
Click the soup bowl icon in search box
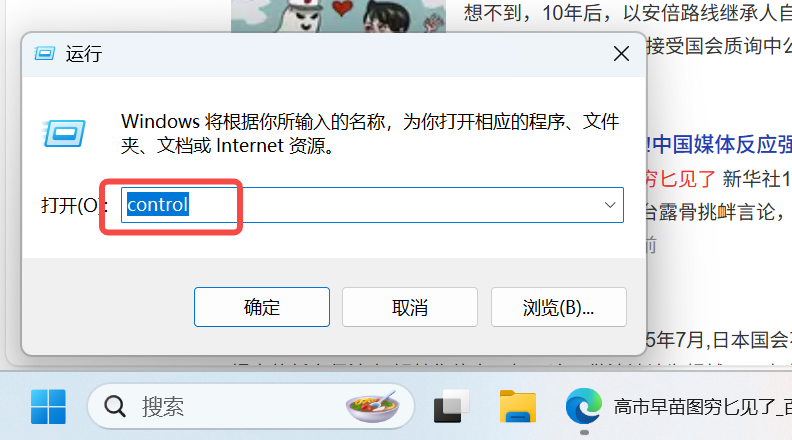click(x=373, y=406)
